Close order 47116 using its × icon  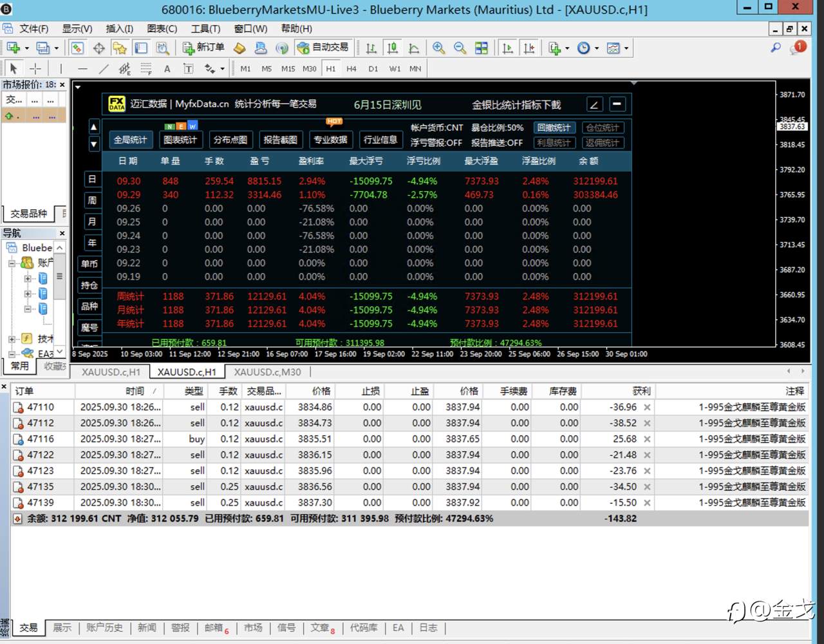[647, 439]
